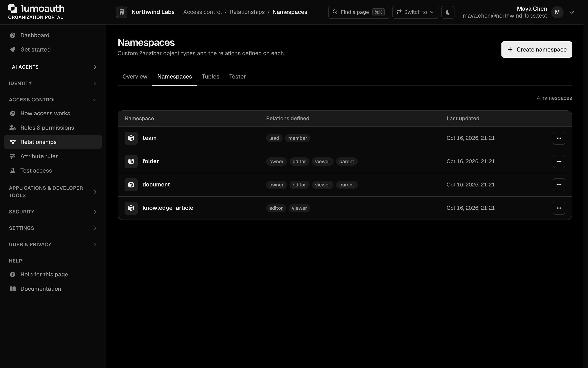The height and width of the screenshot is (368, 588).
Task: Expand the Identity sidebar section
Action: [53, 83]
